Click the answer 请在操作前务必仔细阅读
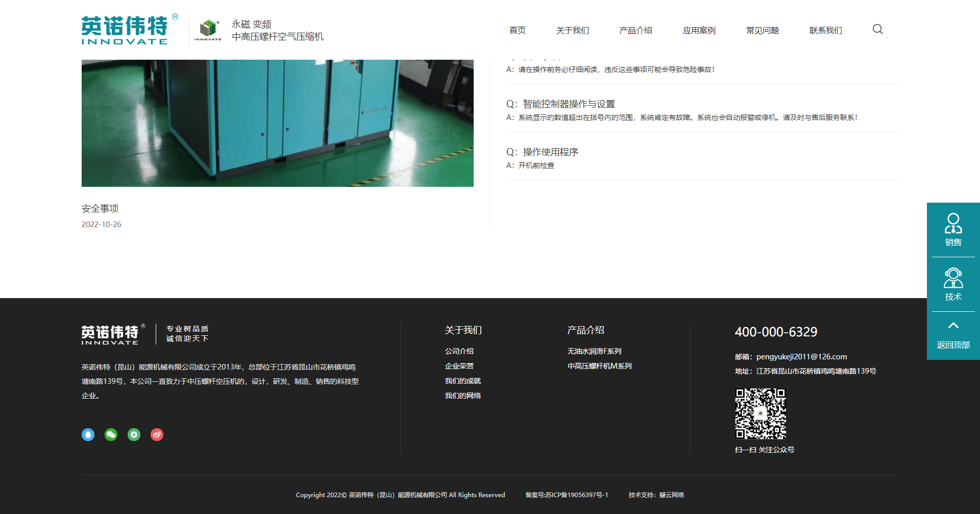The image size is (980, 514). (x=610, y=69)
